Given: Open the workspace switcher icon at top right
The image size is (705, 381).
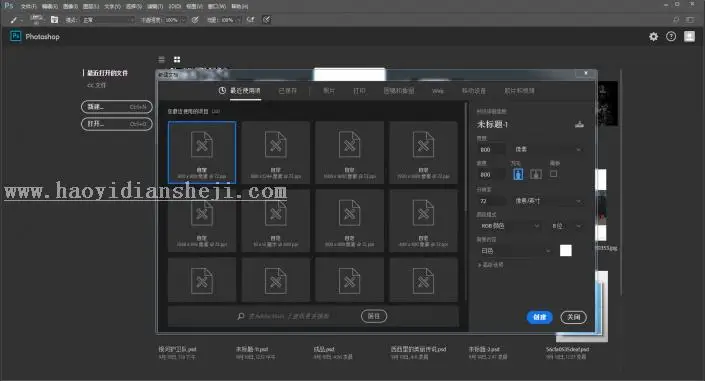Looking at the screenshot, I should tap(690, 20).
